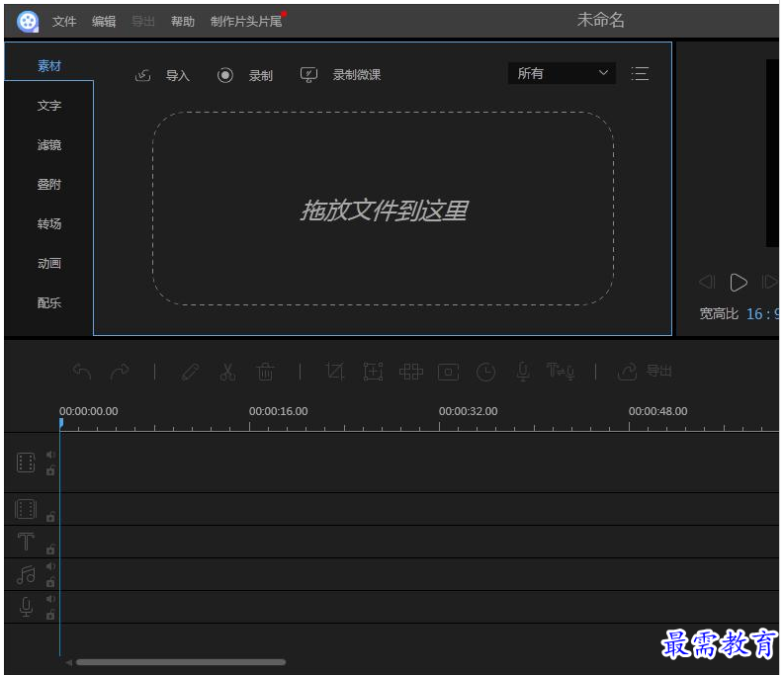
Task: Expand the 所有 filter dropdown
Action: pos(562,73)
